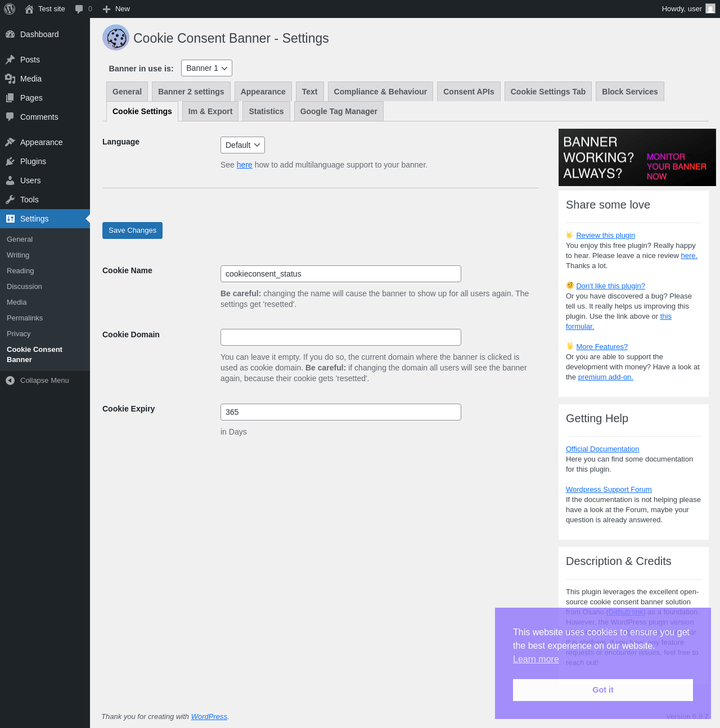The image size is (720, 728).
Task: Click Learn more in cookie banner
Action: click(536, 659)
